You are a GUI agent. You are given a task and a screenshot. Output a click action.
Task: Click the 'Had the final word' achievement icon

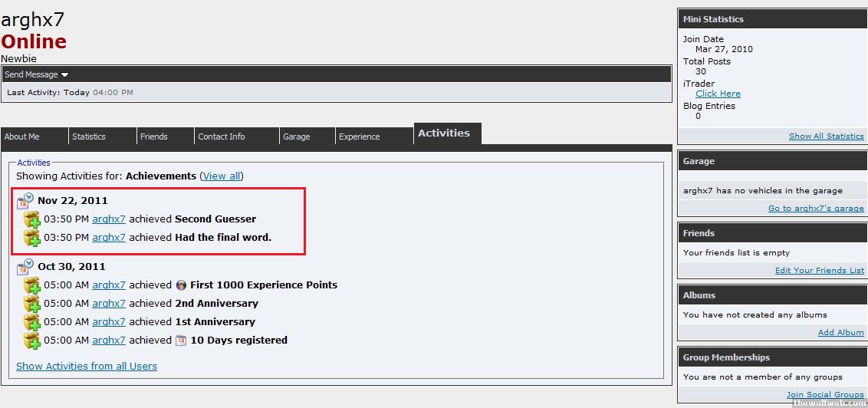[x=31, y=238]
